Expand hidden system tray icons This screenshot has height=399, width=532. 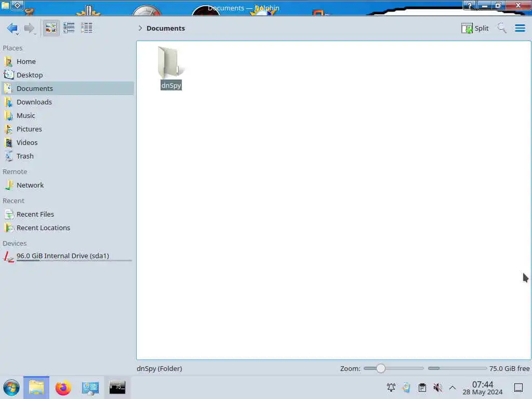pyautogui.click(x=453, y=387)
